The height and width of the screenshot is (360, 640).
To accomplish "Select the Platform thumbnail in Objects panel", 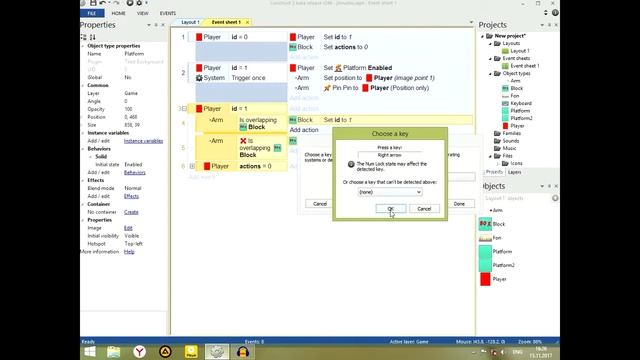I will coord(485,251).
